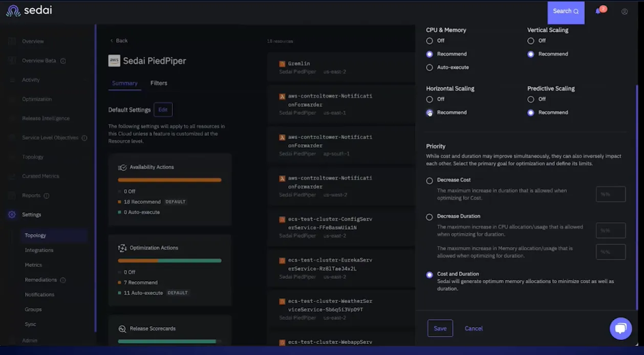Click Cancel in the settings panel
The image size is (644, 355).
click(474, 328)
